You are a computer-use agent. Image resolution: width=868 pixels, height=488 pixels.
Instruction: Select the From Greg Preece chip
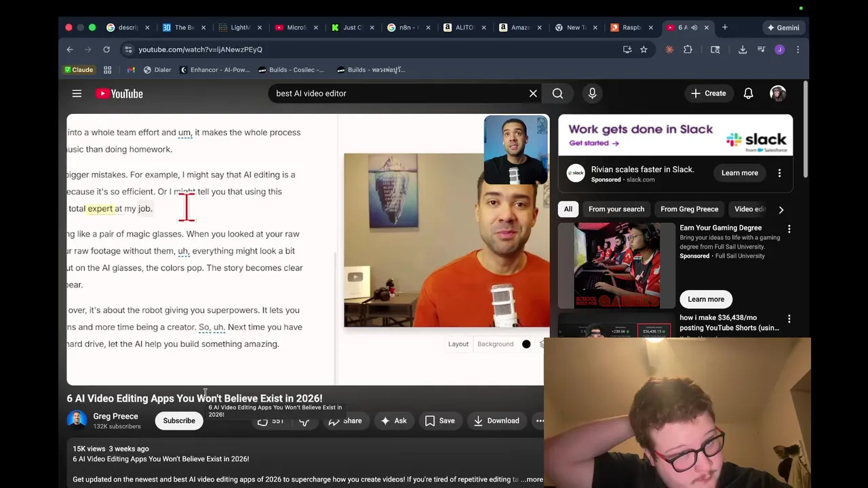(x=689, y=209)
